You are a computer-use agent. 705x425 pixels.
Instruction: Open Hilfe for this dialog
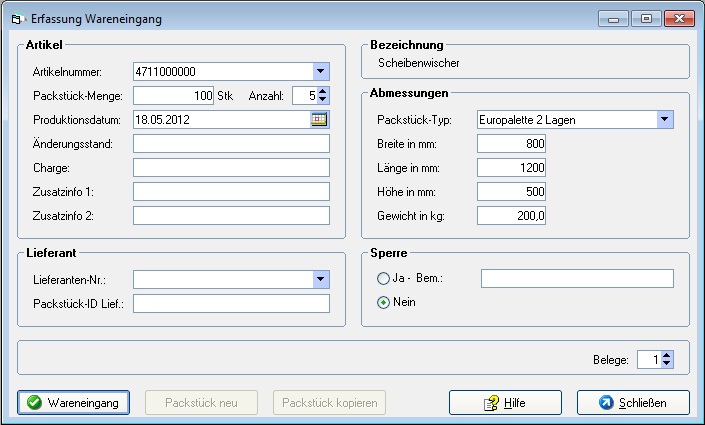click(x=505, y=402)
